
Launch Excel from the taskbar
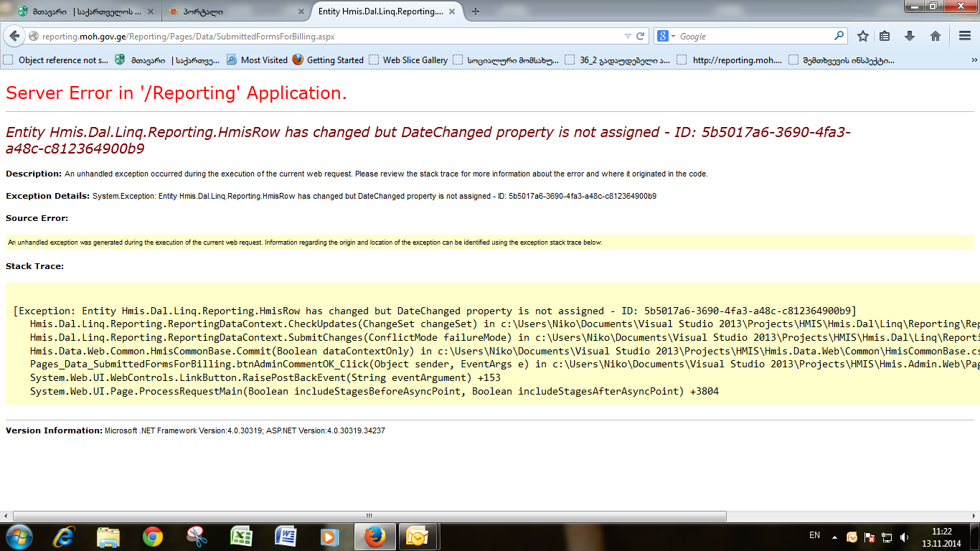click(240, 537)
